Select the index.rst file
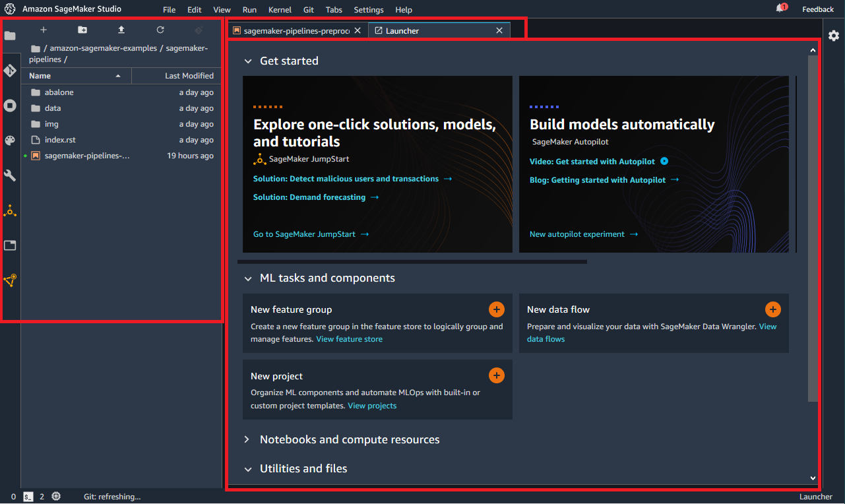Screen dimensions: 845x504 click(121, 140)
